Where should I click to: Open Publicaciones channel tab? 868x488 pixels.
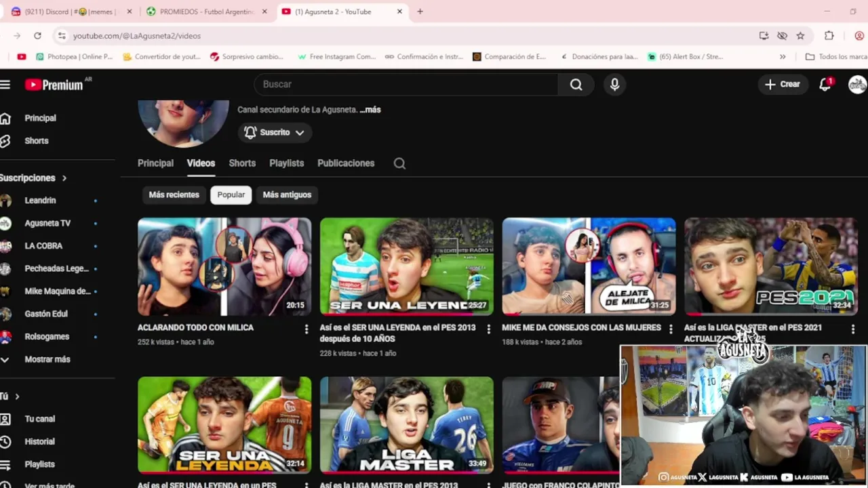click(346, 163)
